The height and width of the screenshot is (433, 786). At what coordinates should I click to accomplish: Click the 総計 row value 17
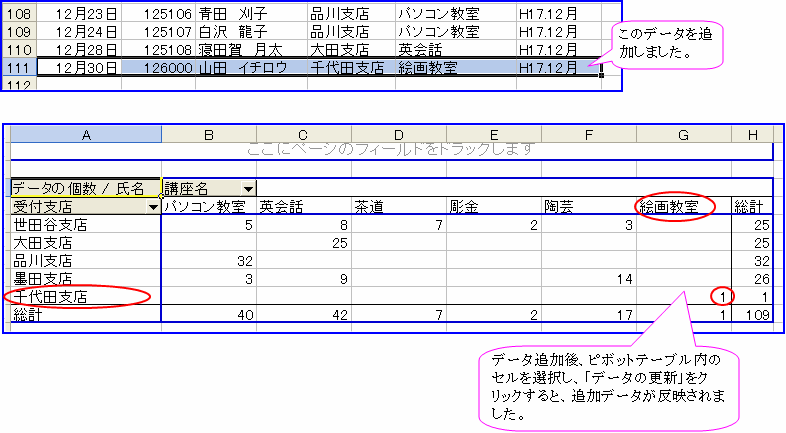[589, 315]
